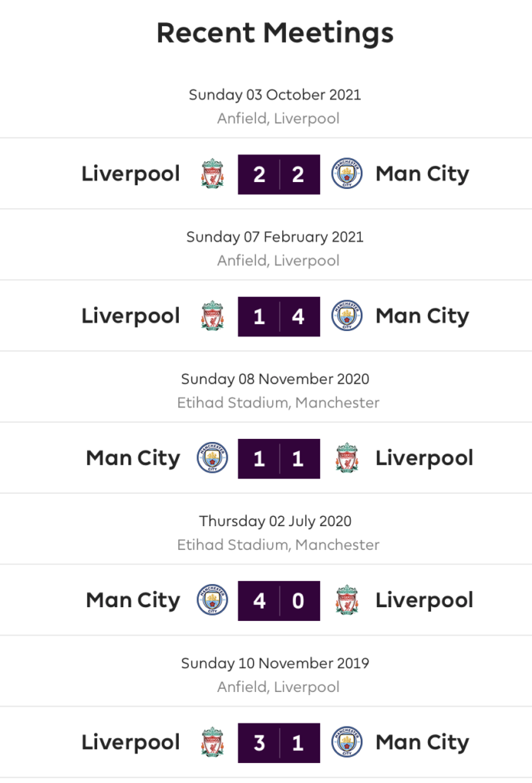Click Man City team name in the 4-0 match
The width and height of the screenshot is (532, 783).
[x=133, y=601]
